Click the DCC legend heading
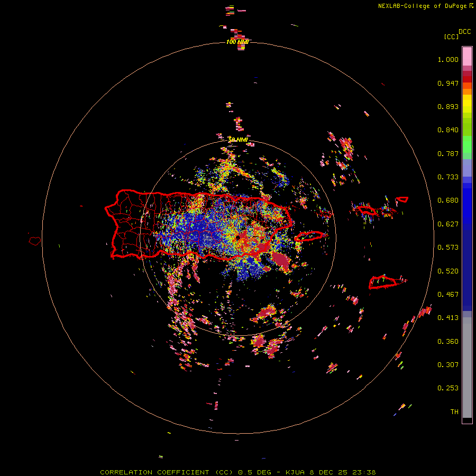Viewport: 476px width, 476px height. point(465,32)
